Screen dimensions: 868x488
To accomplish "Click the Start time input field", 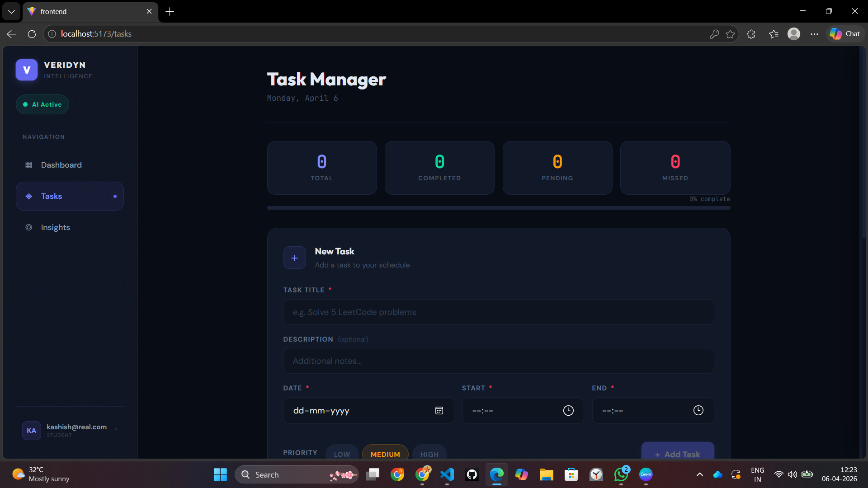I will tap(523, 411).
